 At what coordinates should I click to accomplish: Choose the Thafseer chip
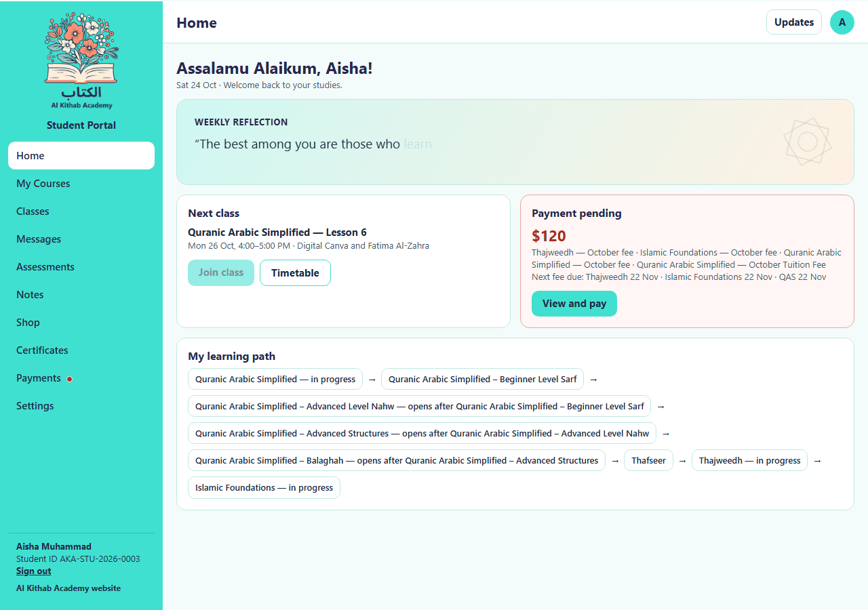coord(648,461)
